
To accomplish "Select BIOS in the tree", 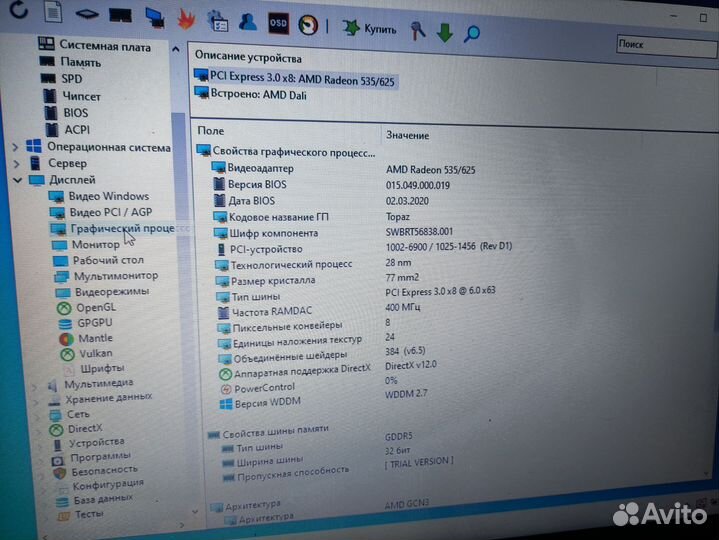I will click(66, 113).
